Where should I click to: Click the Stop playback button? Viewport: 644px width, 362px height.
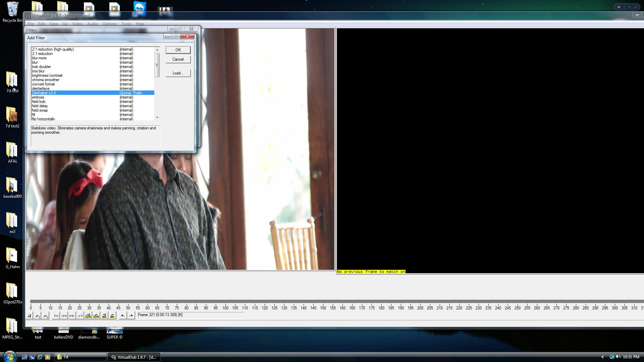click(x=30, y=315)
